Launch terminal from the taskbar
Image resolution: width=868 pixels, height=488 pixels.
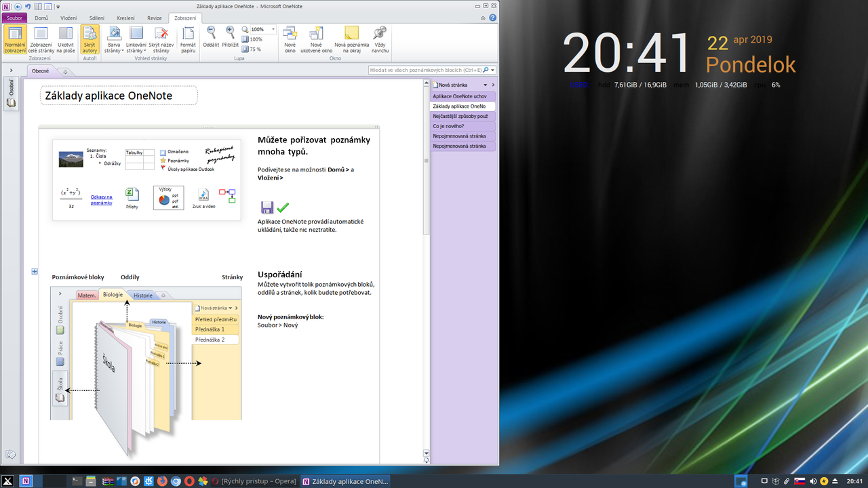tap(79, 481)
